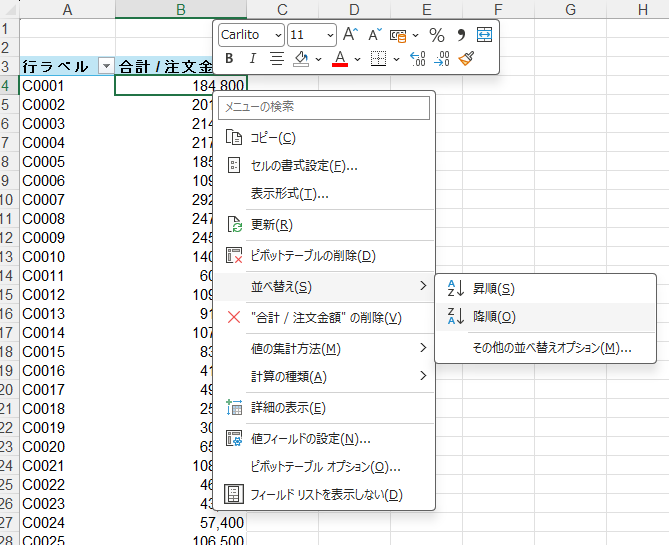Open font color dropdown arrow
Image resolution: width=669 pixels, height=545 pixels.
(358, 59)
